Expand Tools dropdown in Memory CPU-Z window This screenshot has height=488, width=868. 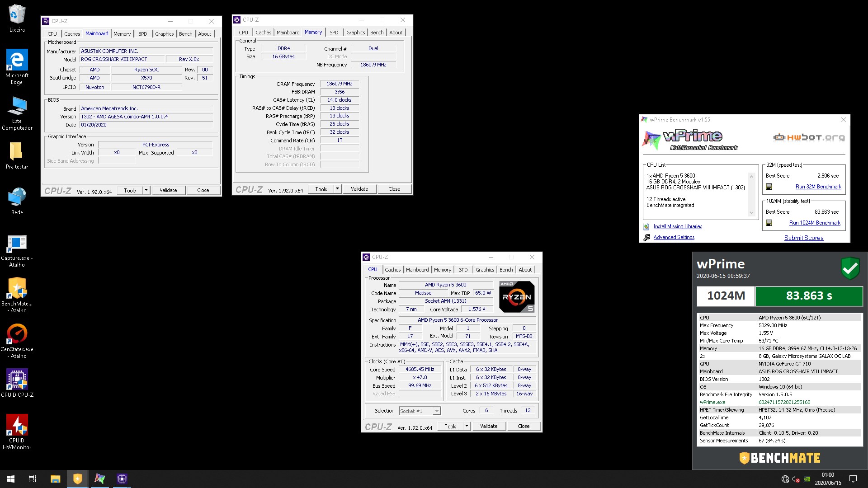tap(337, 189)
